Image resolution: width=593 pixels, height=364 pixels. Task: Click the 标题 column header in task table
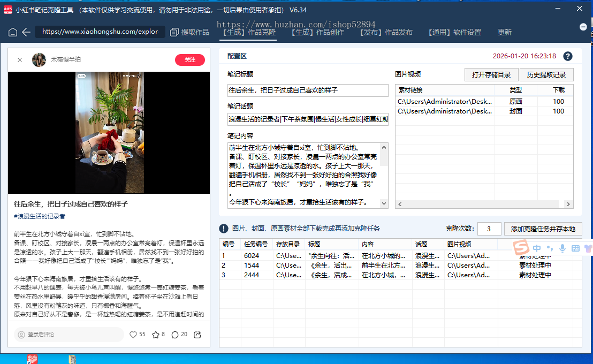(x=331, y=245)
